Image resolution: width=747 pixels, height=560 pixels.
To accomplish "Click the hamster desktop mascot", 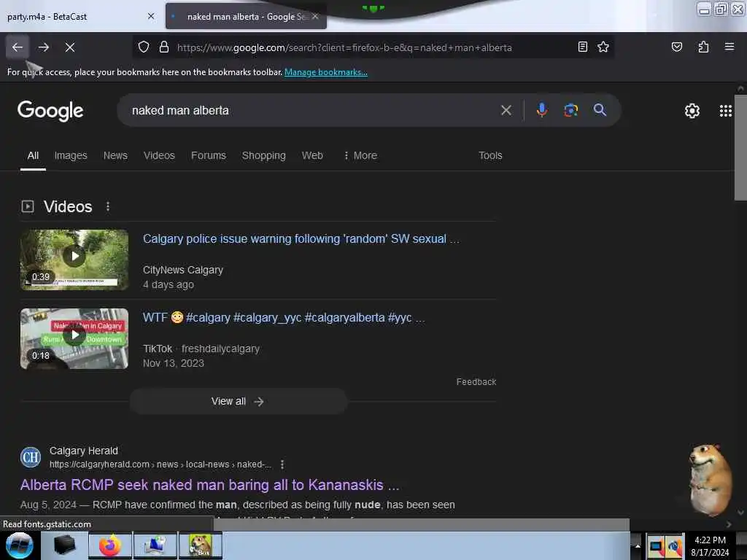I will click(x=711, y=480).
